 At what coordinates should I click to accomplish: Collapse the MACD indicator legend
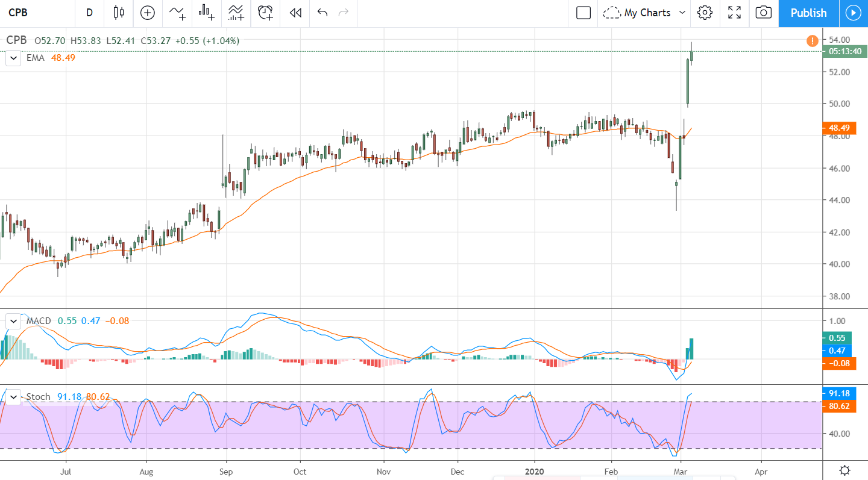point(14,321)
